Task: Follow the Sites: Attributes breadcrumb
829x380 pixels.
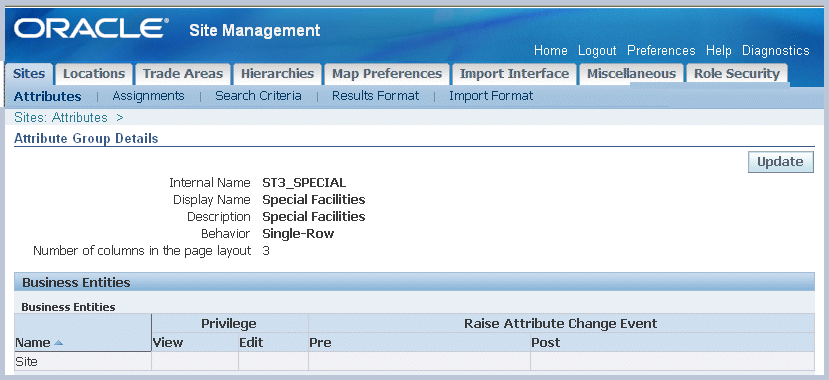Action: (x=61, y=117)
